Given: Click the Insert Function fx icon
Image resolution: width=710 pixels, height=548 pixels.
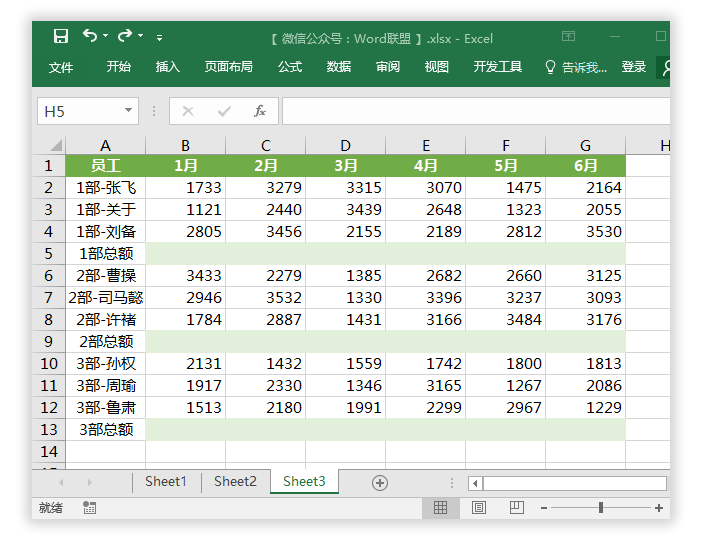Looking at the screenshot, I should click(x=260, y=111).
